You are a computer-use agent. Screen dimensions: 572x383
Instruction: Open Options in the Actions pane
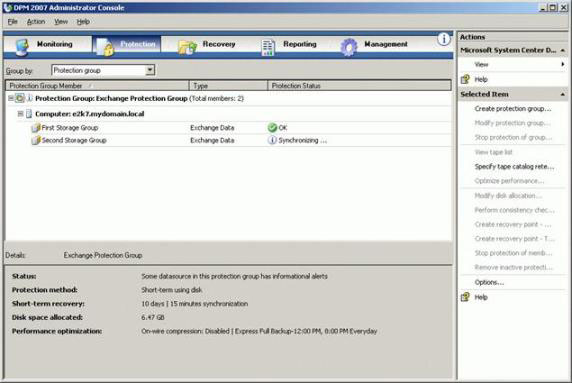click(489, 282)
